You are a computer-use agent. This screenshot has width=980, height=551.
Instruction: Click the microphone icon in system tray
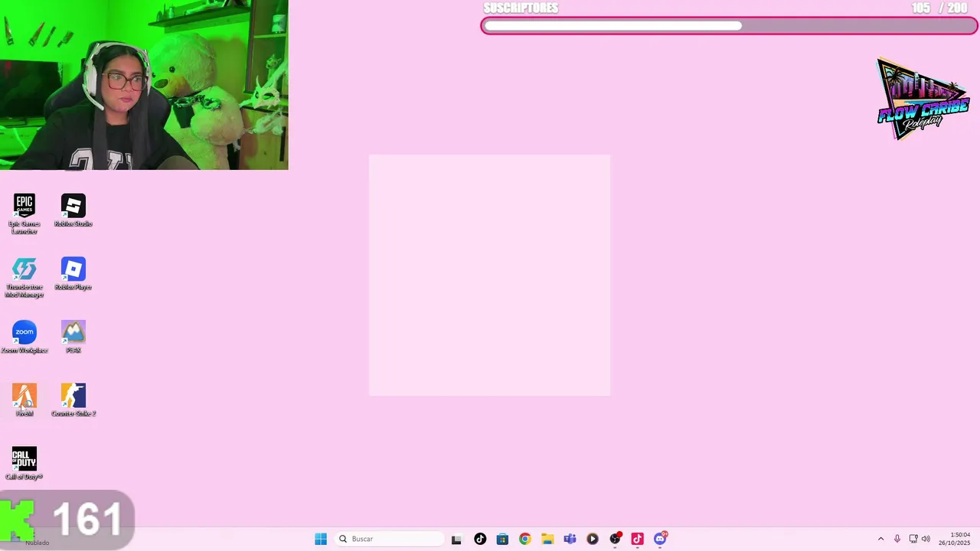pyautogui.click(x=897, y=539)
